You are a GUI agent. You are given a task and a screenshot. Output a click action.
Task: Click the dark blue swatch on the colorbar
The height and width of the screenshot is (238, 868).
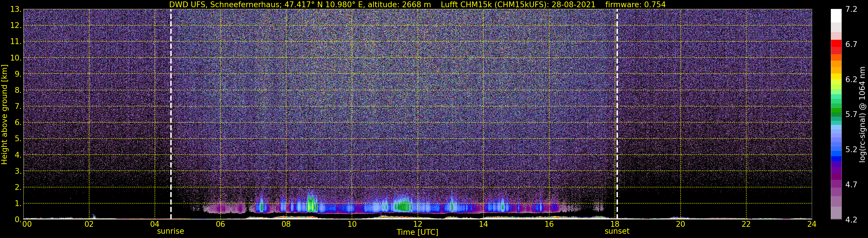[x=836, y=159]
